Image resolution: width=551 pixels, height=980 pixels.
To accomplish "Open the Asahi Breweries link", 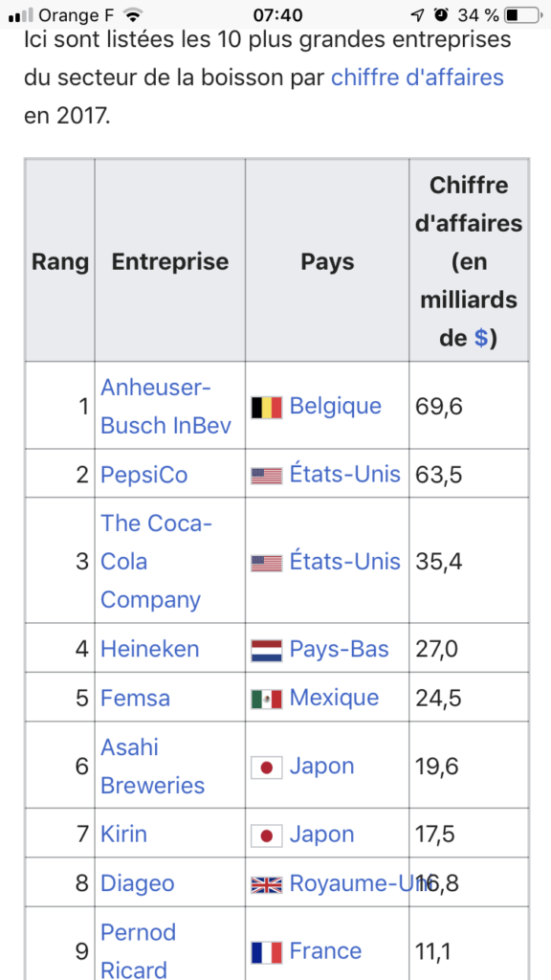I will pyautogui.click(x=152, y=766).
